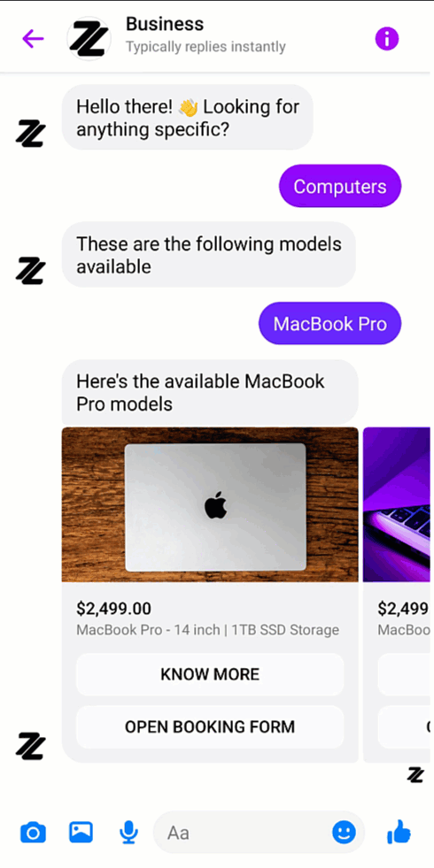Open the Business profile logo in header
The width and height of the screenshot is (434, 868).
[x=89, y=39]
